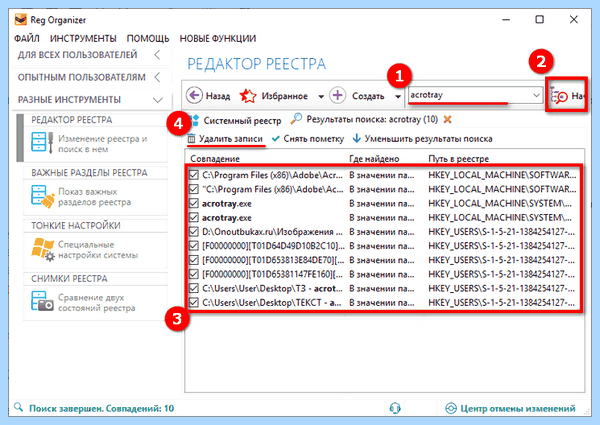Collapse РАЗНЫЕ ИНСТРУМЕНТЫ section chevron
The width and height of the screenshot is (600, 425).
point(158,100)
